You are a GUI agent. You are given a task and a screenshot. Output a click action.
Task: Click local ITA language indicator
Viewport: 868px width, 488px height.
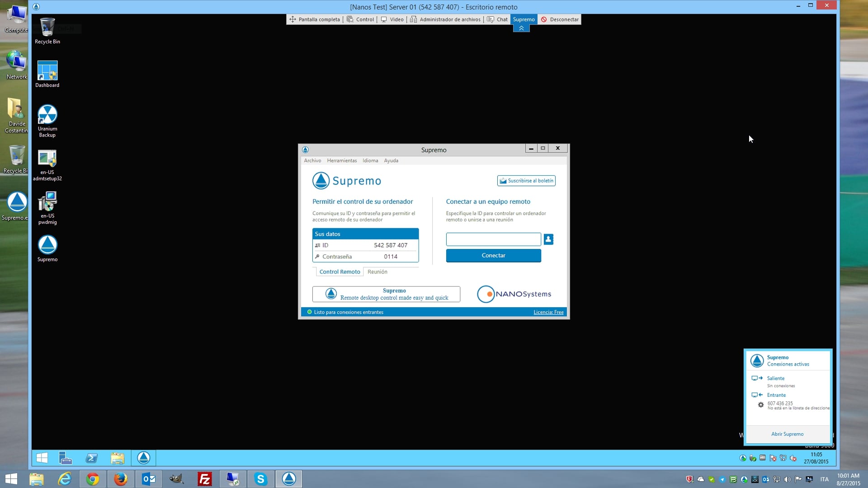824,479
